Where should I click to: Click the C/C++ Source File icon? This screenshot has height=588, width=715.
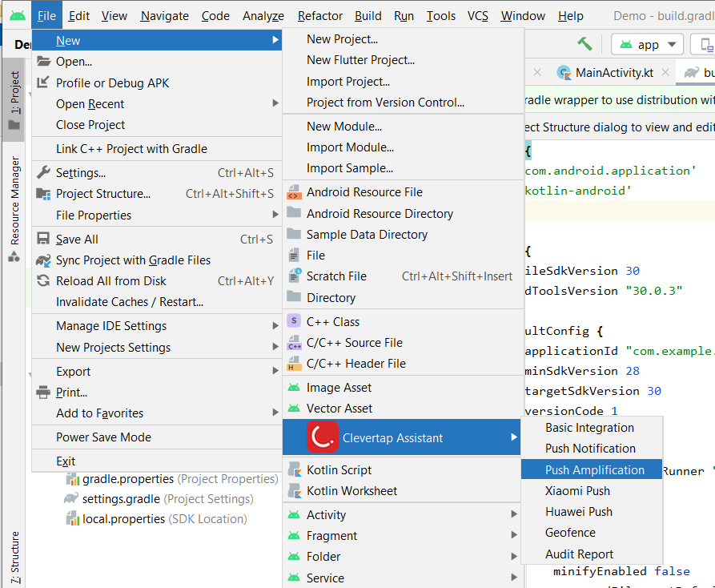pos(294,342)
